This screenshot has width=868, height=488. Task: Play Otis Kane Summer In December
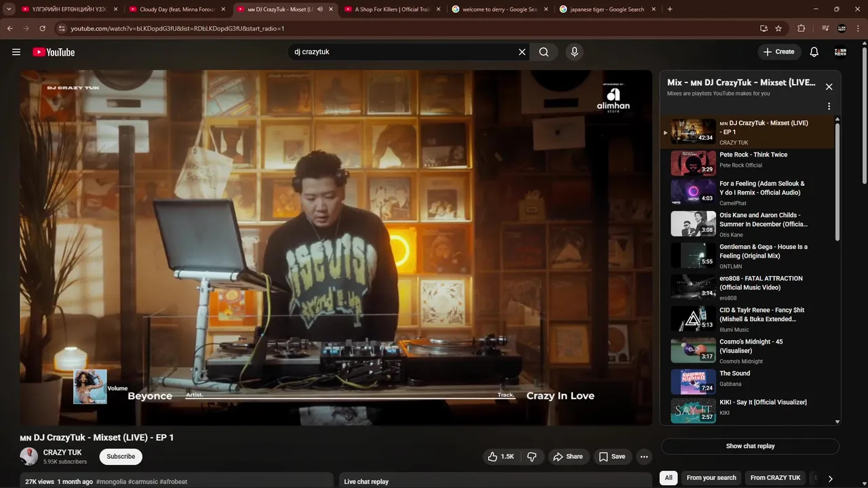747,224
